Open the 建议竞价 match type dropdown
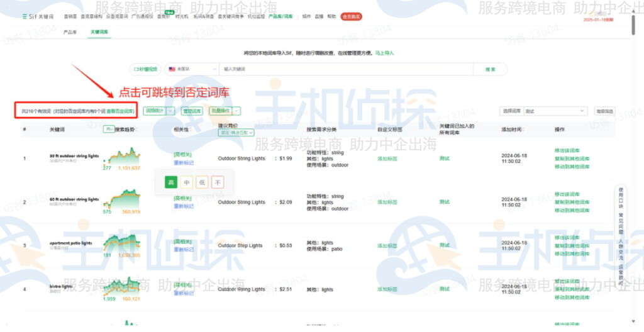This screenshot has width=644, height=332. tap(236, 133)
